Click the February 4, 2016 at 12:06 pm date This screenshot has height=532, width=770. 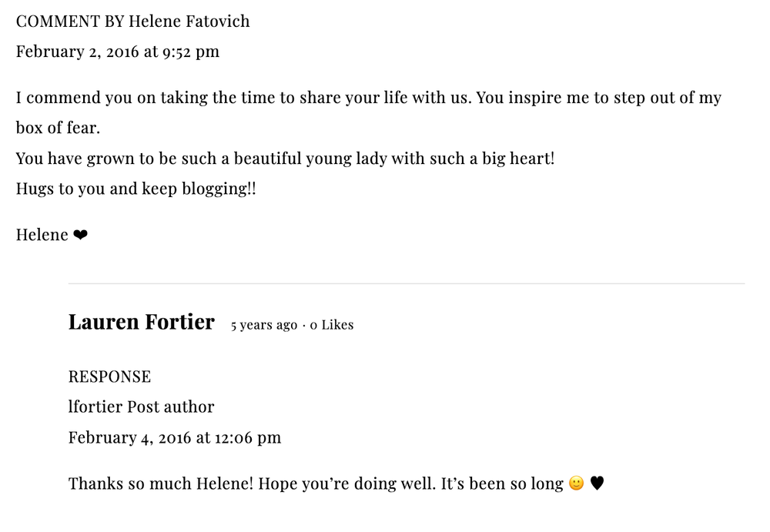[174, 437]
